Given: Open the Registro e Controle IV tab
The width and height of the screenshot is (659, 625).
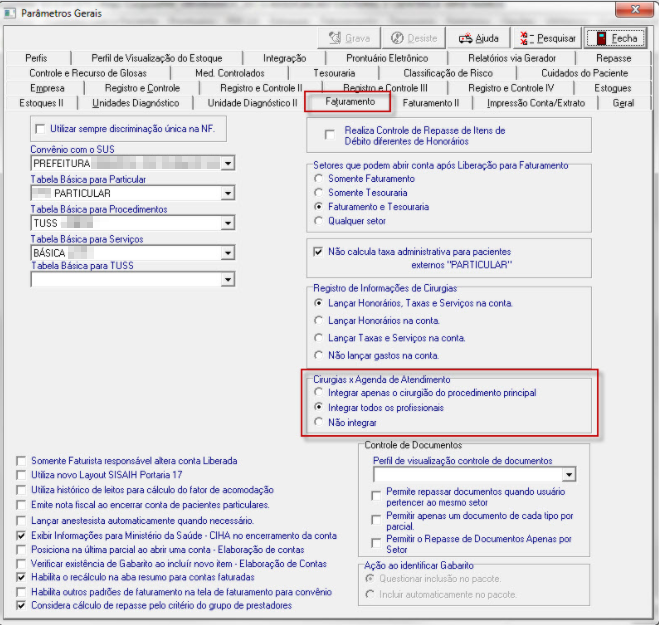Looking at the screenshot, I should point(511,88).
